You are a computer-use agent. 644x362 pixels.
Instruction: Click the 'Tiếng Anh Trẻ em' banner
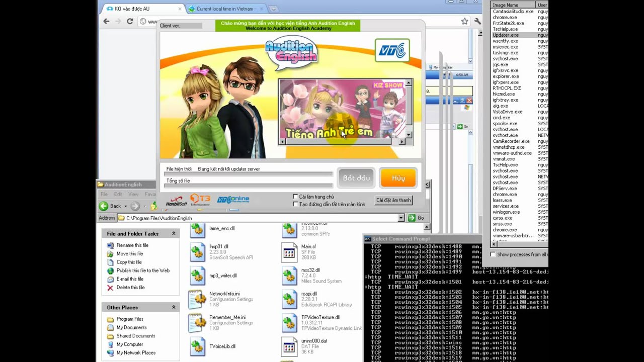pos(342,108)
